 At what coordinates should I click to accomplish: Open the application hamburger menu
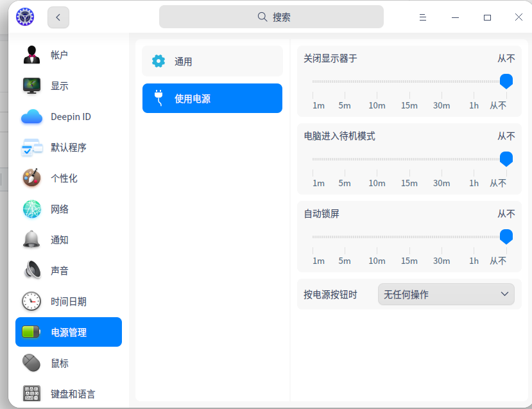[422, 17]
